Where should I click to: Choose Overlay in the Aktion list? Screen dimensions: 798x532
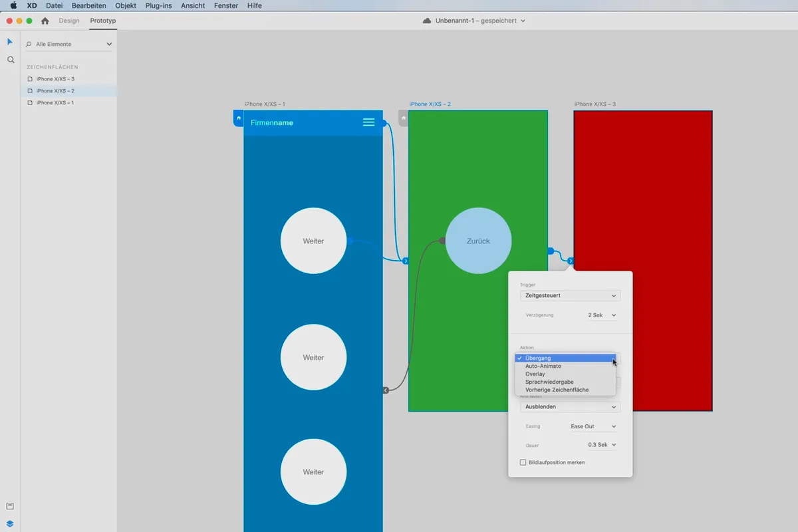coord(565,374)
